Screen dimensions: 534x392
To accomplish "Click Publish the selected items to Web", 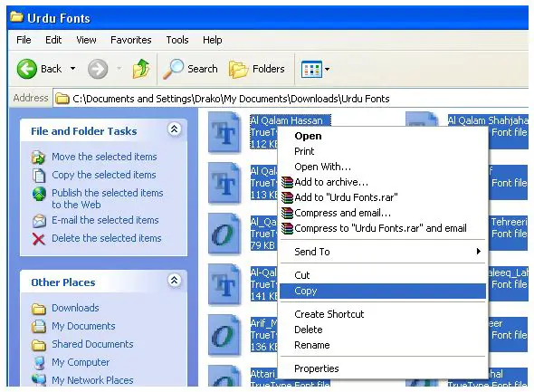I will pos(108,198).
